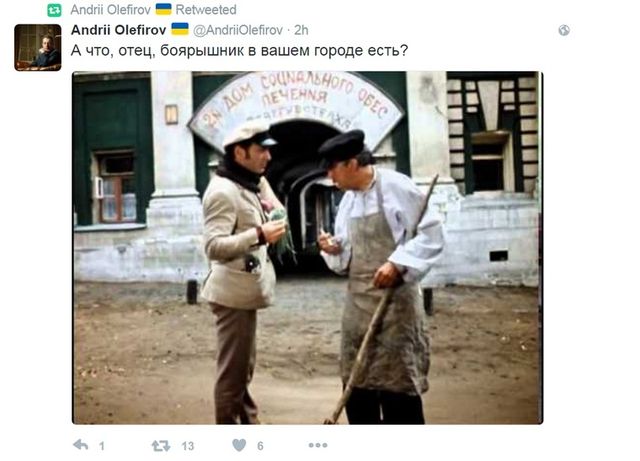The height and width of the screenshot is (461, 640).
Task: View the 13 retweets count
Action: coord(188,446)
